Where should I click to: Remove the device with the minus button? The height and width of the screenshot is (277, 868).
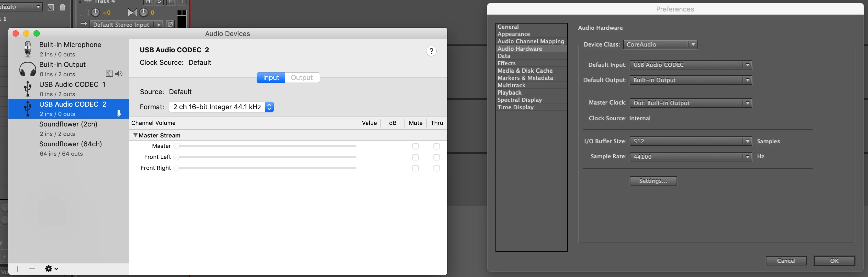click(x=32, y=269)
